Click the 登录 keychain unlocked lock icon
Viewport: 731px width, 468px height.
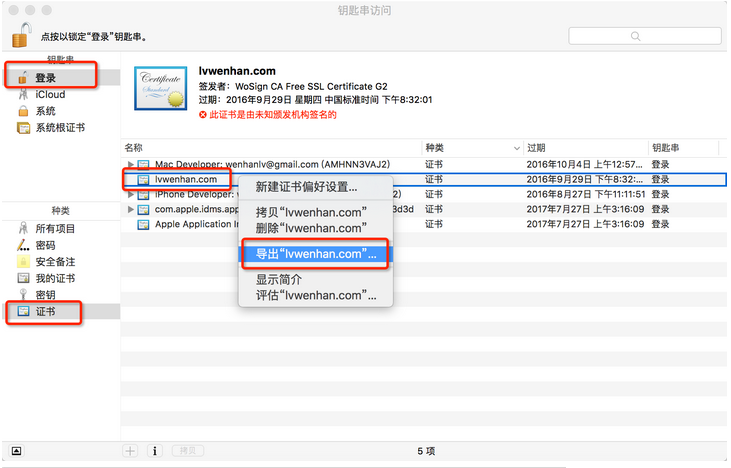point(23,78)
